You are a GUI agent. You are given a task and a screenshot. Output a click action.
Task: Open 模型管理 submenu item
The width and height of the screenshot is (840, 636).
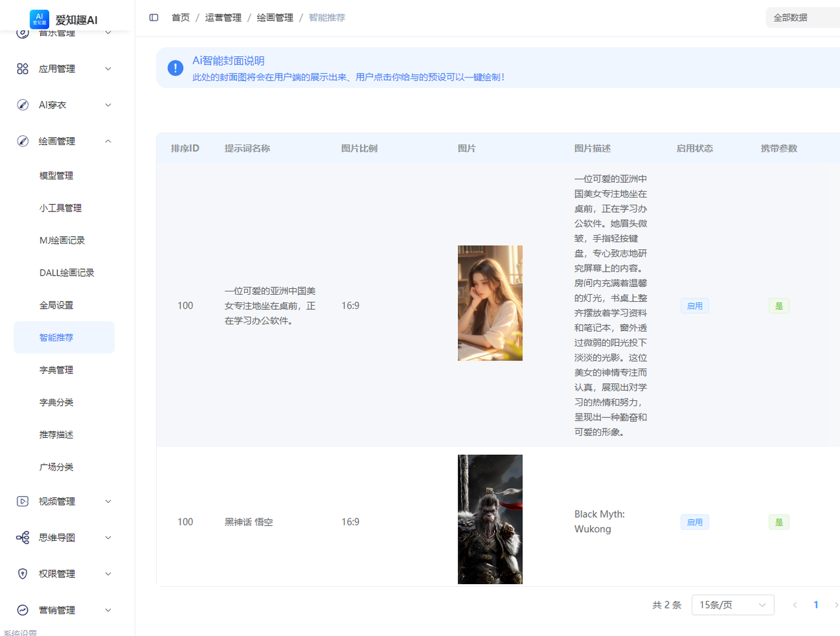click(x=64, y=176)
